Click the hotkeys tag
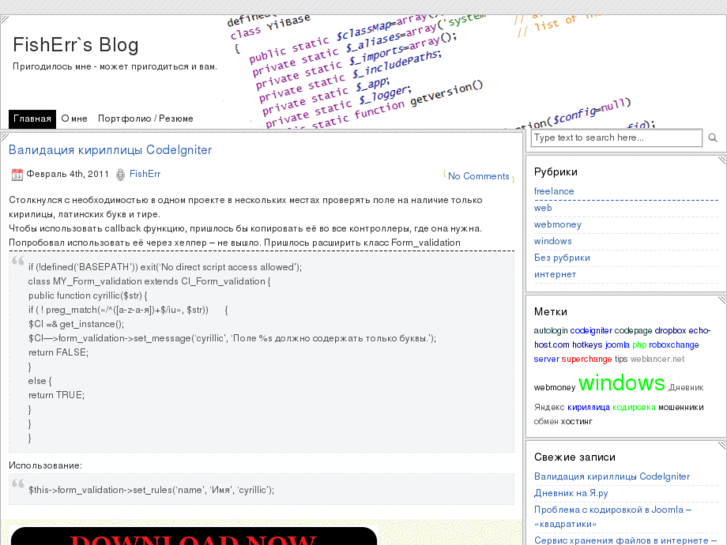The height and width of the screenshot is (545, 727). tap(587, 345)
